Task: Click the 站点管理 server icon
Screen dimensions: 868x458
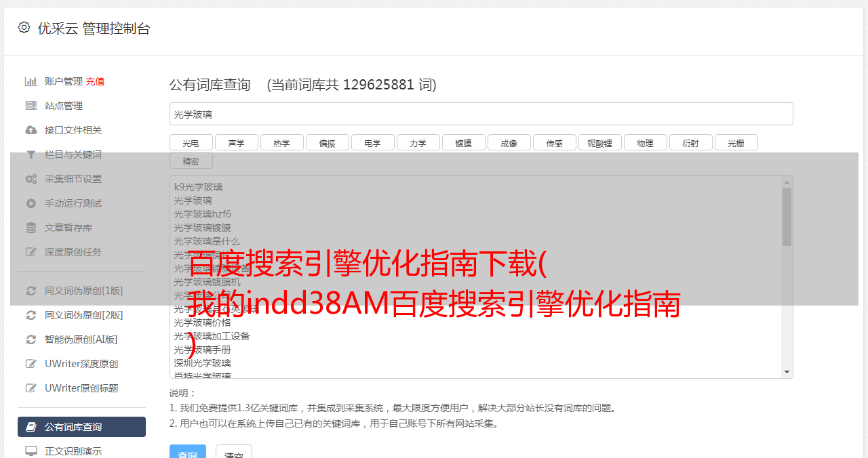Action: 31,106
